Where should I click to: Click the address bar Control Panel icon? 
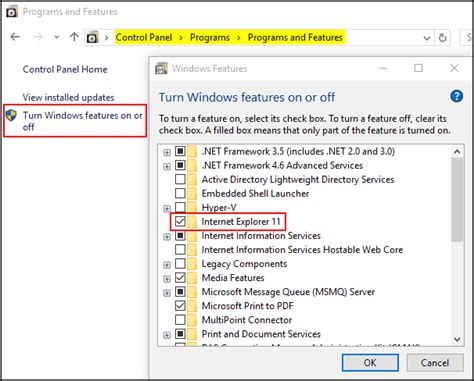pos(93,37)
